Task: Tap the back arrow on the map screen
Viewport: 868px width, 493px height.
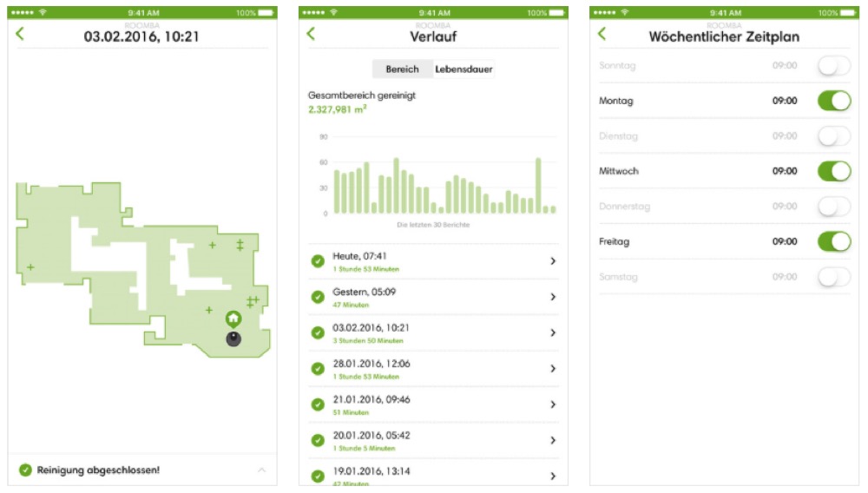Action: point(21,34)
